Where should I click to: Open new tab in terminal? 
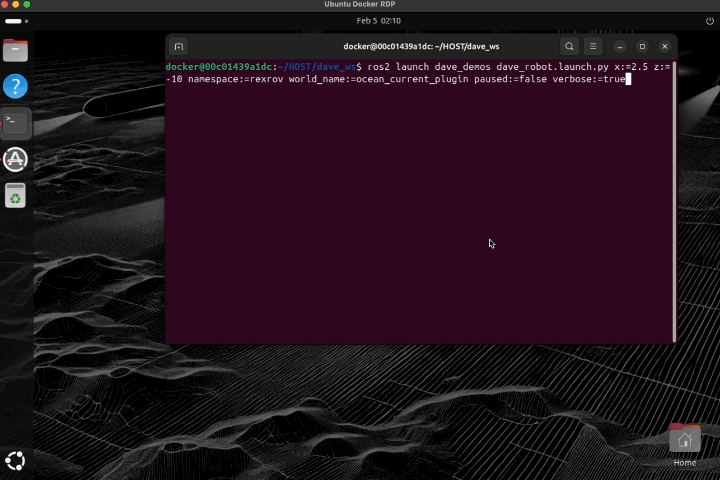point(179,46)
